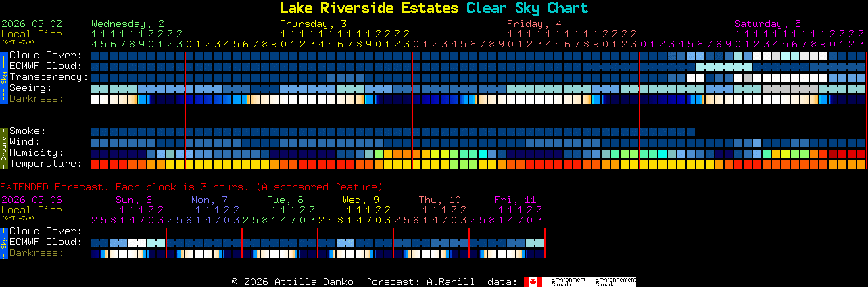Click the blue Sky sidebar label
The width and height of the screenshot is (868, 287).
coord(3,76)
